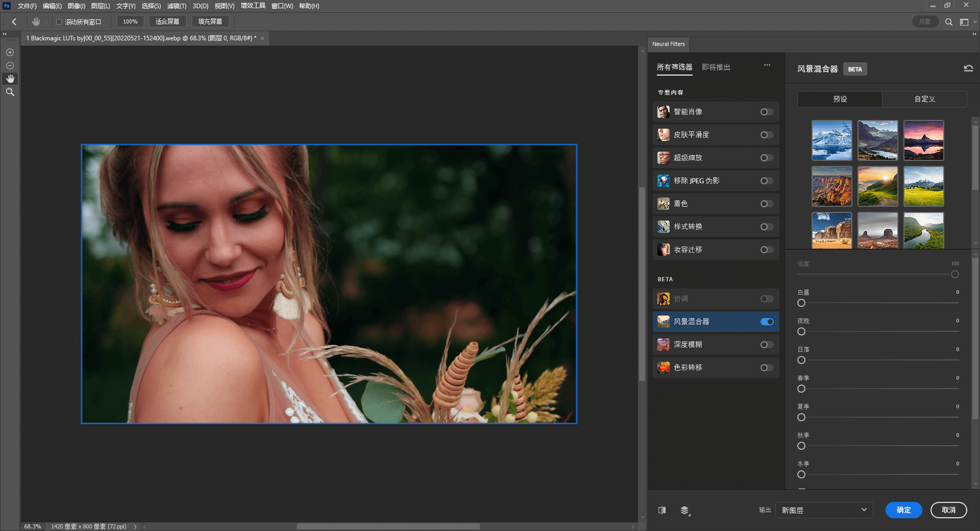The height and width of the screenshot is (531, 980).
Task: Click the Zoom In icon in the toolbox
Action: coord(10,52)
